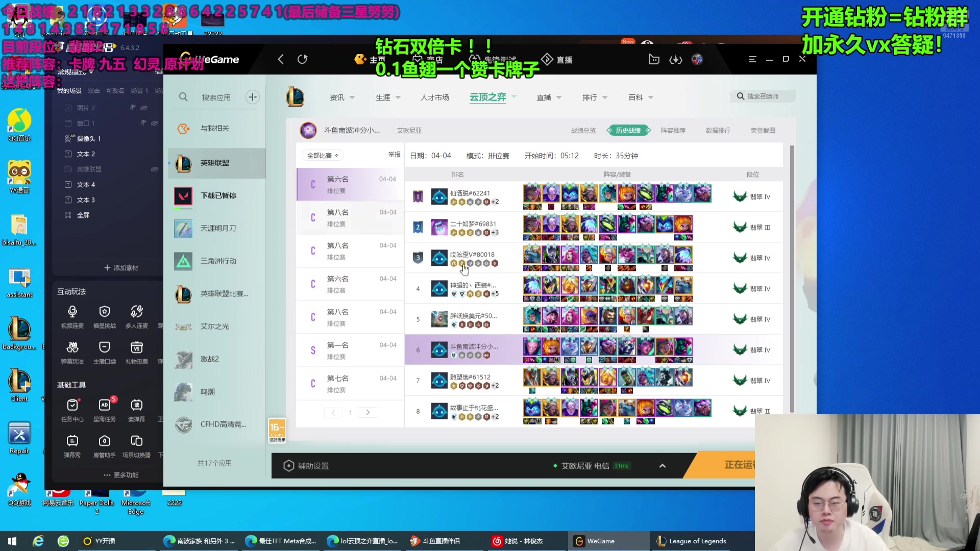Open 全部比赛 match filter dropdown
The image size is (980, 551).
(x=323, y=155)
